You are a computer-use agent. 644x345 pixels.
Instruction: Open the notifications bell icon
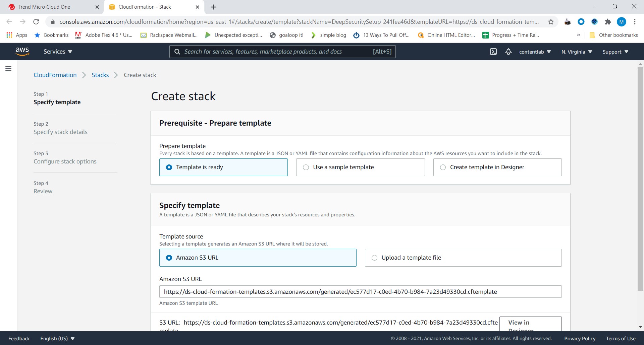point(508,52)
